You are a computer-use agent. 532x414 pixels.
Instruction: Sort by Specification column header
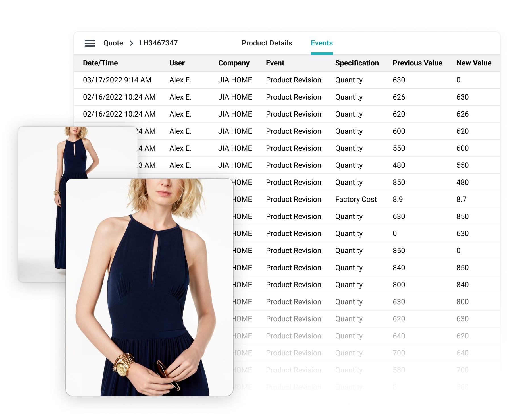point(357,63)
